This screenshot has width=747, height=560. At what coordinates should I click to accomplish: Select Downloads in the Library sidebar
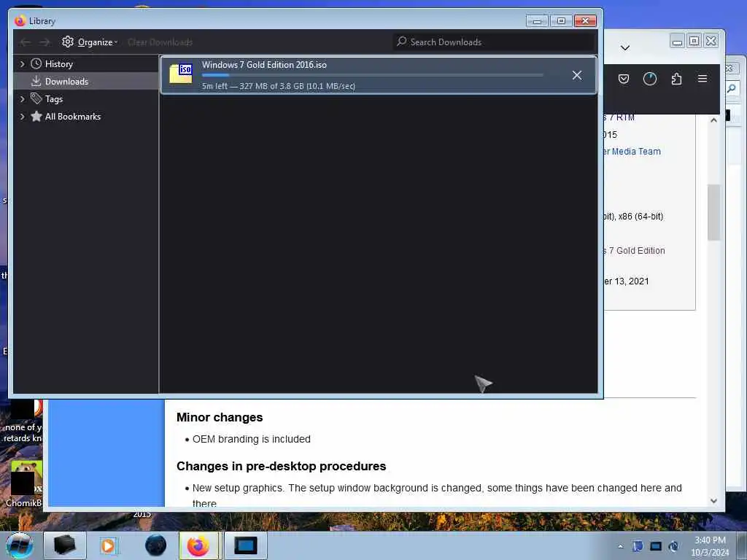click(86, 82)
